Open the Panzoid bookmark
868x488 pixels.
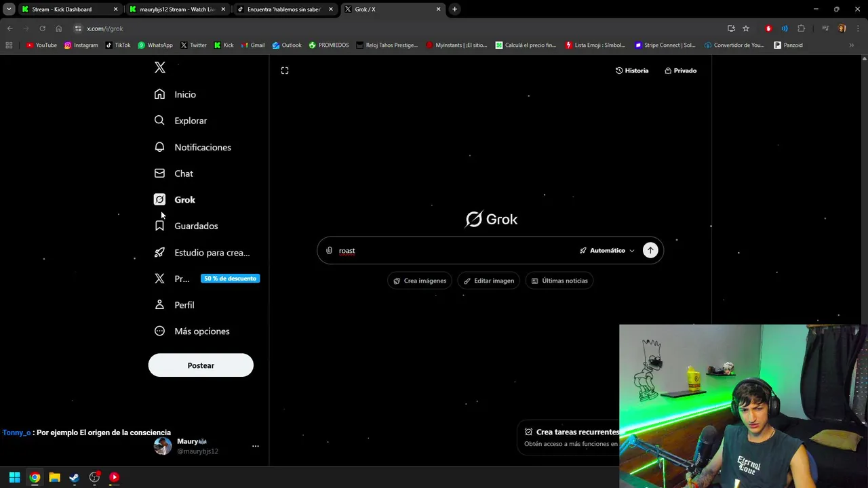click(789, 45)
